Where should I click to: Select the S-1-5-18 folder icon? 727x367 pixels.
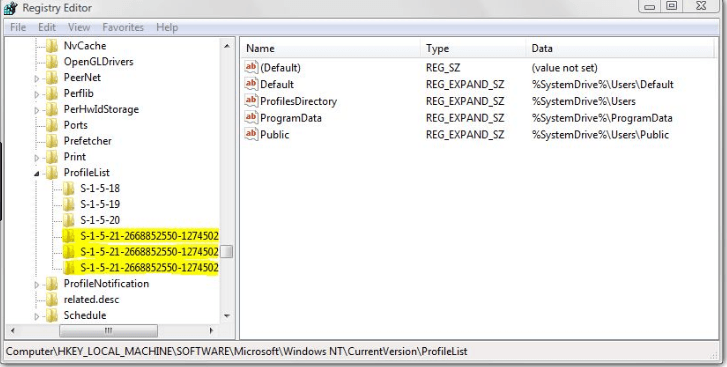(x=69, y=188)
